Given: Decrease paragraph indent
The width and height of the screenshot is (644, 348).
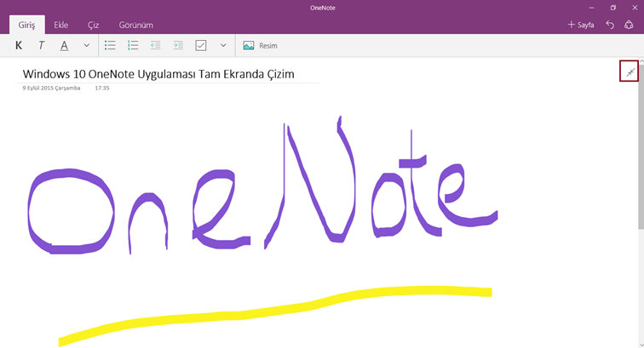Looking at the screenshot, I should 155,46.
